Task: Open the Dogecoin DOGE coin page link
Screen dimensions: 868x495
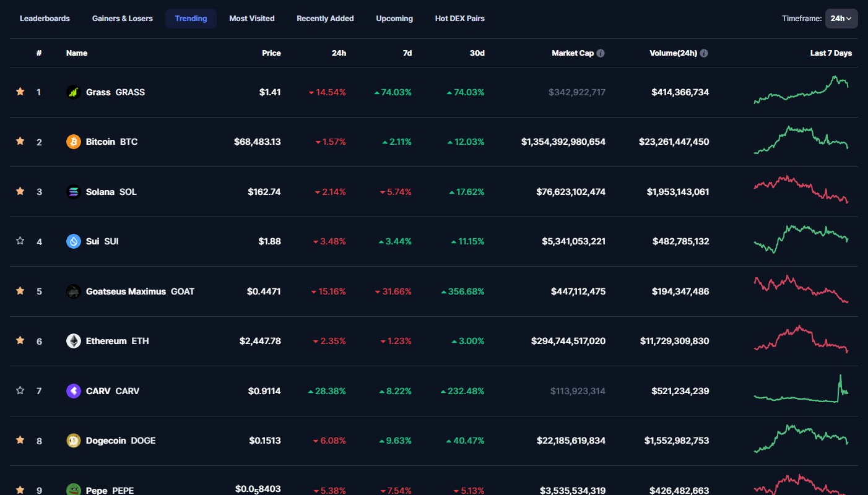Action: (111, 441)
